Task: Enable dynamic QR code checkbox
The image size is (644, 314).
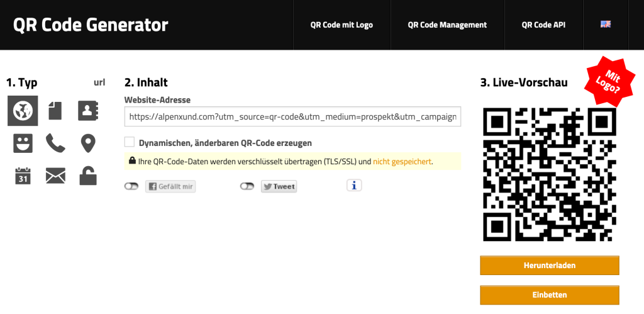Action: (x=130, y=142)
